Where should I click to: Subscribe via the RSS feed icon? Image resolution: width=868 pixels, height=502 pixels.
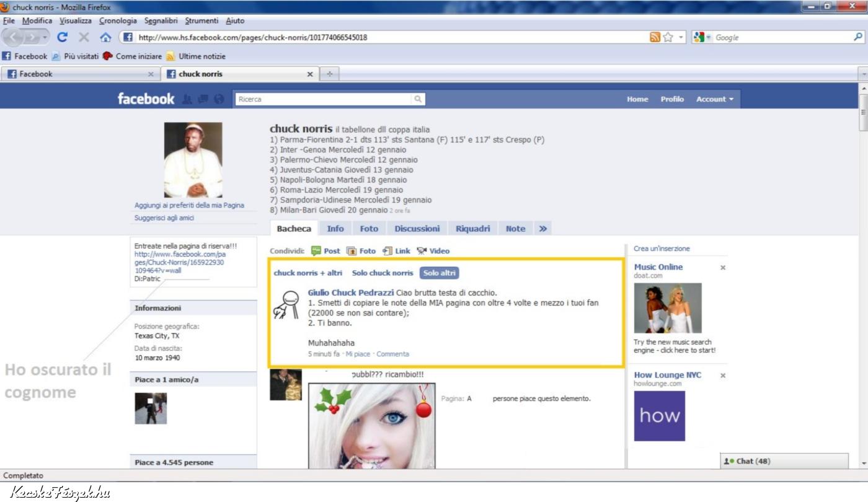655,37
